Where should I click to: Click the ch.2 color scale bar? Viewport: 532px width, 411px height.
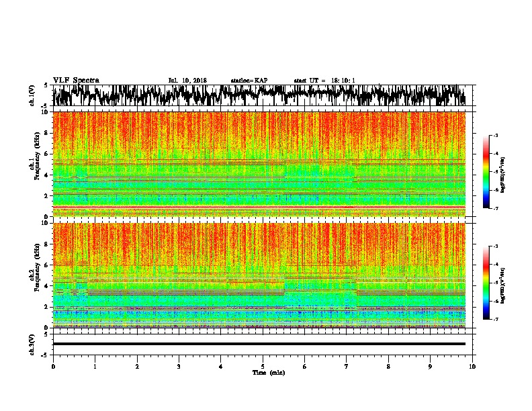[x=486, y=283]
